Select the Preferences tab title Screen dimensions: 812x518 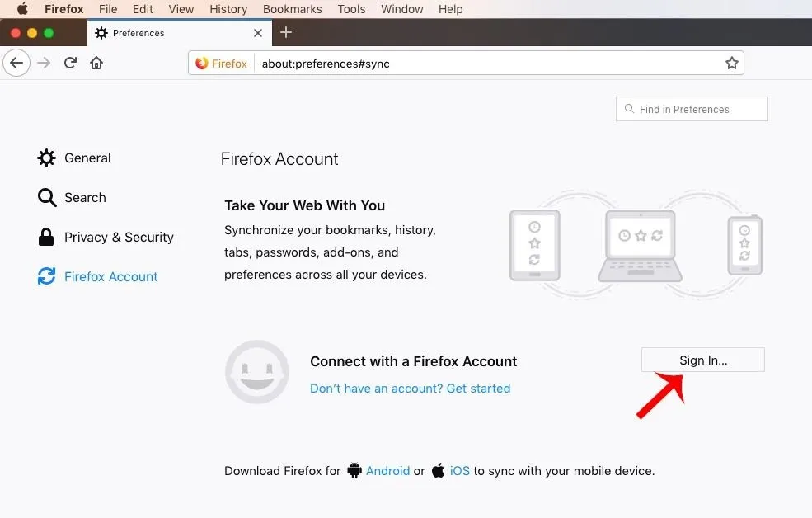click(x=138, y=33)
